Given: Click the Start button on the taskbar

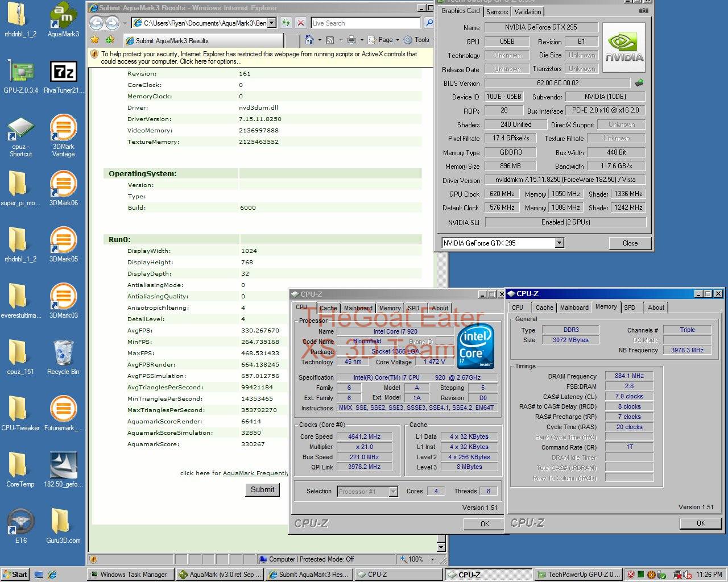Looking at the screenshot, I should 15,575.
